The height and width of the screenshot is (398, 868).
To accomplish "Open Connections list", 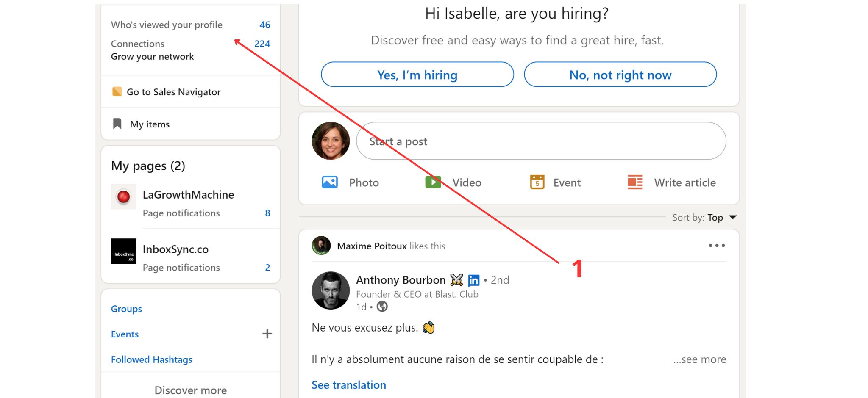I will [138, 44].
